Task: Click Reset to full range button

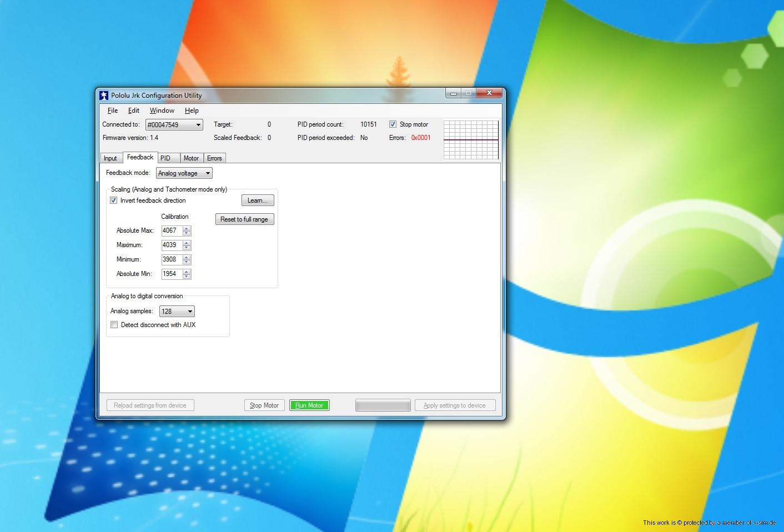Action: 244,219
